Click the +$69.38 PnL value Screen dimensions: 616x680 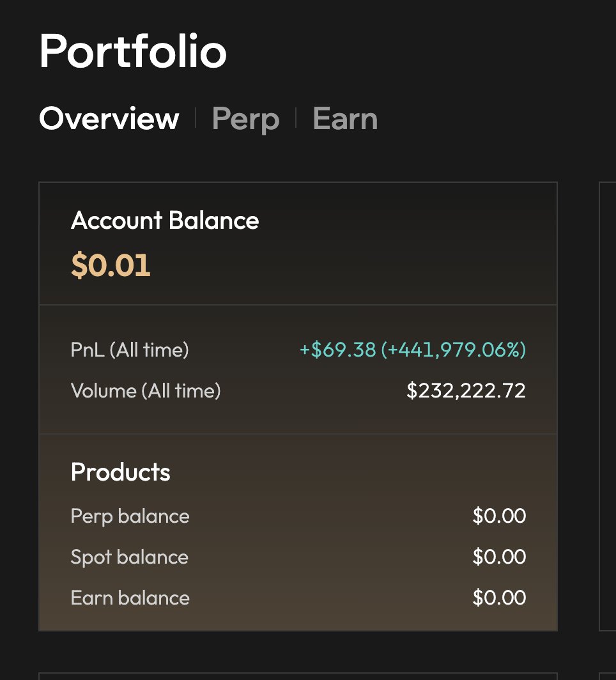[x=337, y=350]
